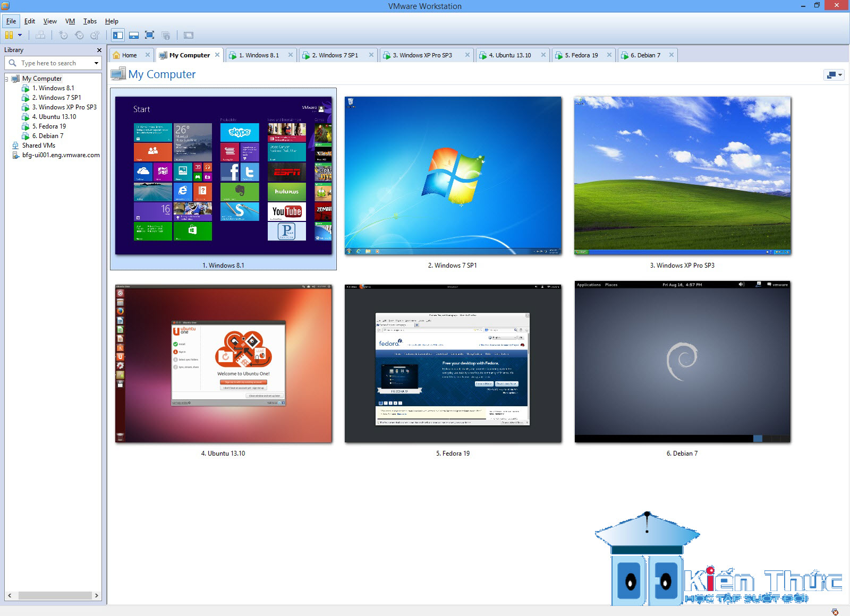Toggle the Library sidebar visibility toolbar button
The image size is (850, 616).
pos(118,36)
